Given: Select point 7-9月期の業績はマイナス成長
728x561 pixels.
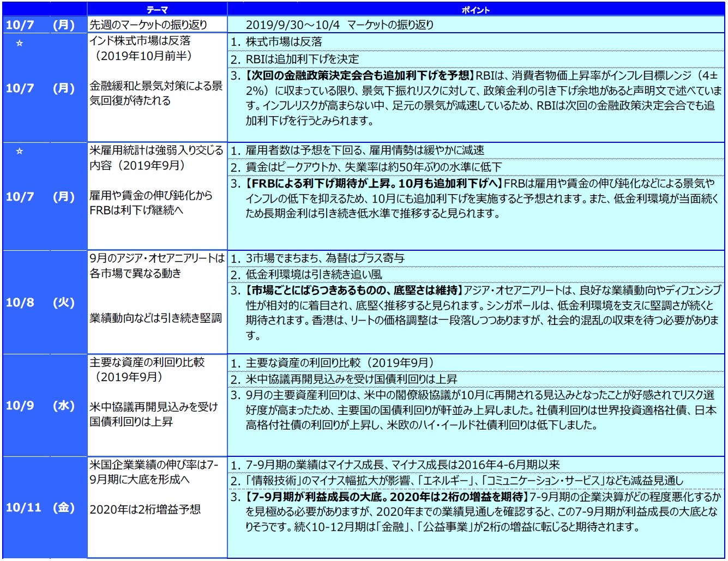Looking at the screenshot, I should [x=402, y=465].
